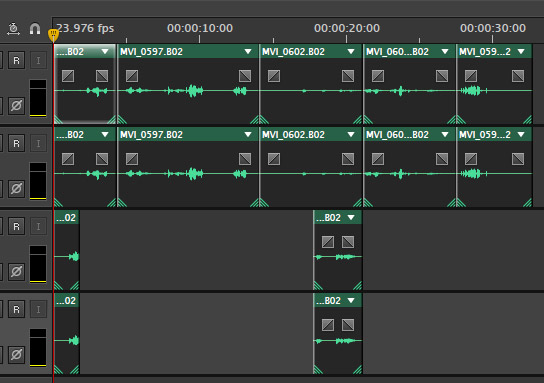Click fade-out icon on bottom track ...B02 clip
This screenshot has width=544, height=383.
[348, 325]
